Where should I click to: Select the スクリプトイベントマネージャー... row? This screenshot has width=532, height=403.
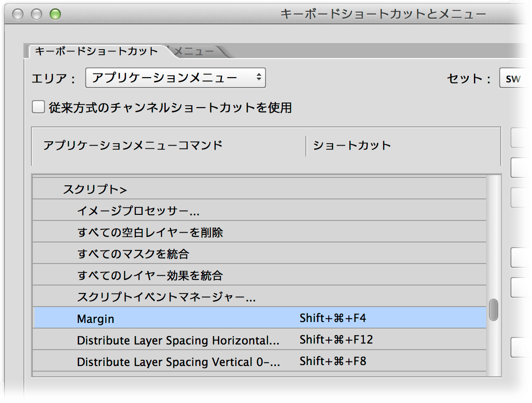pos(259,296)
